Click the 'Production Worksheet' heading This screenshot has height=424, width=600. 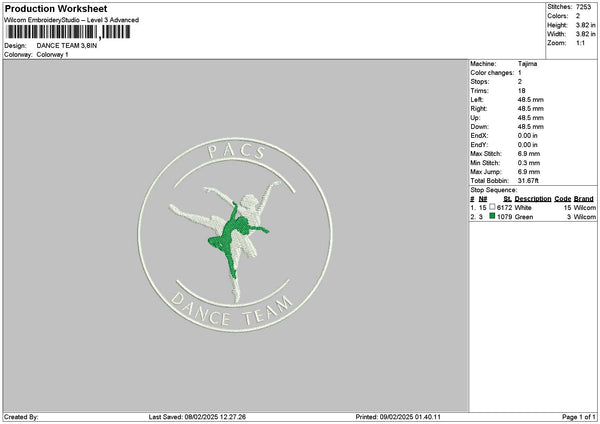(56, 8)
